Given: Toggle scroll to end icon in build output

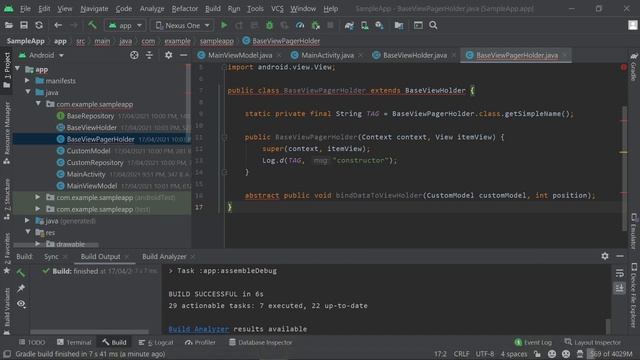Looking at the screenshot, I should coord(620,288).
